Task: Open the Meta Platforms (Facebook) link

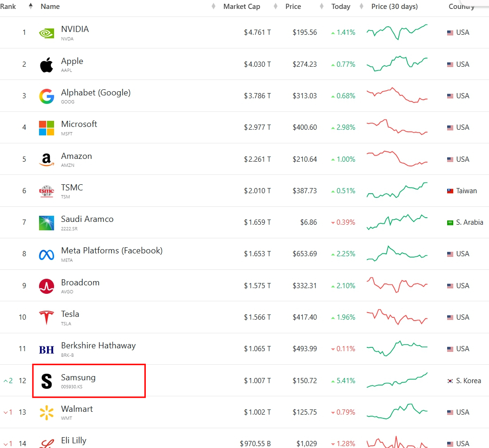Action: [x=111, y=251]
